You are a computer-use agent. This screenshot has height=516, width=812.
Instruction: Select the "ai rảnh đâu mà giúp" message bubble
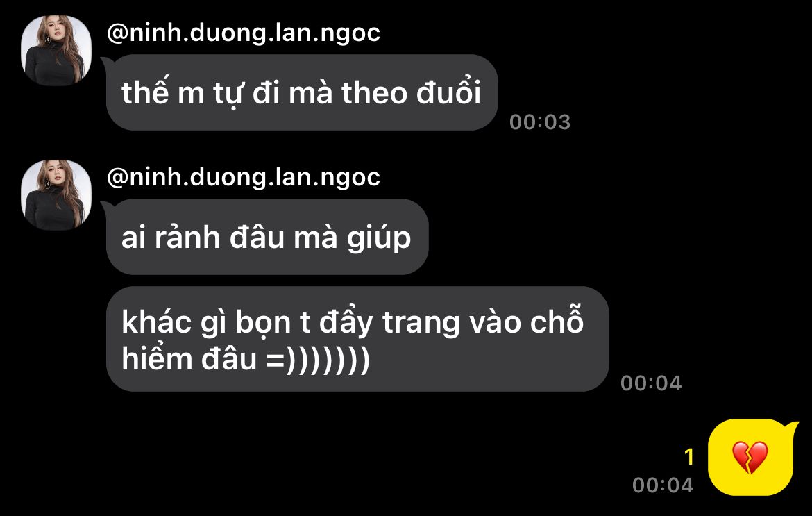[x=267, y=237]
